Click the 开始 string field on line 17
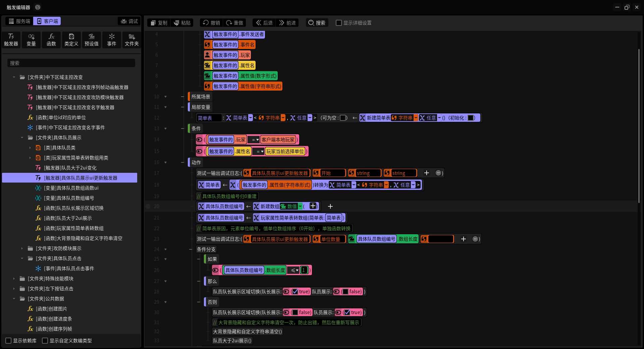 point(333,173)
